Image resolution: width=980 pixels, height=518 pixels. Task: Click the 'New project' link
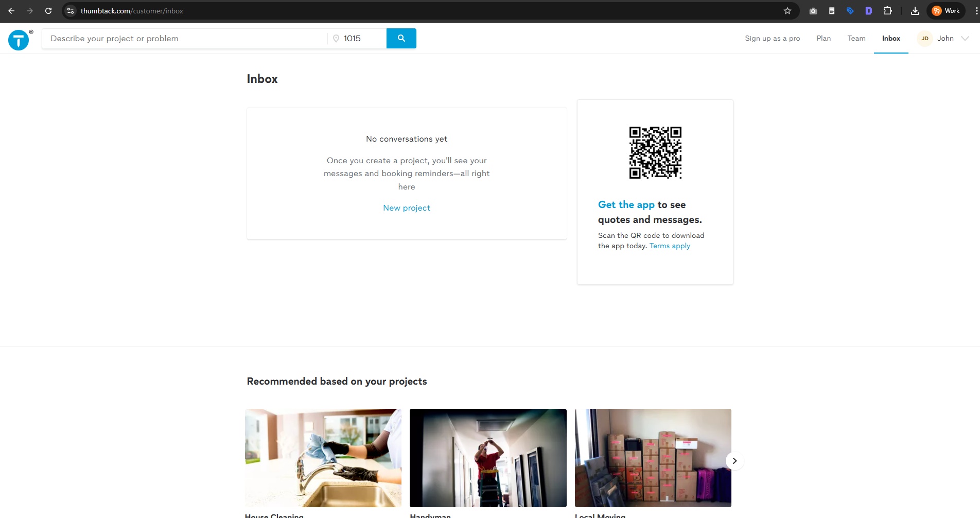pyautogui.click(x=407, y=208)
